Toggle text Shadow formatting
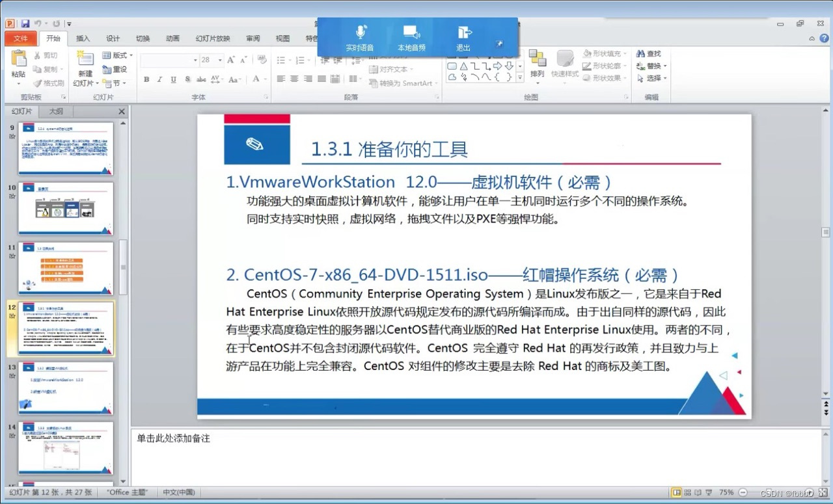Viewport: 833px width, 504px height. [x=187, y=79]
